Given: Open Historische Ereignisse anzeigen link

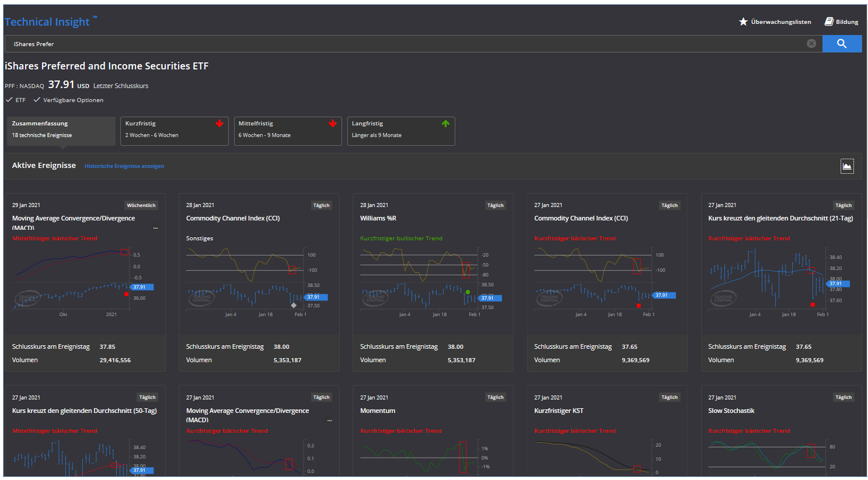Looking at the screenshot, I should coord(124,166).
